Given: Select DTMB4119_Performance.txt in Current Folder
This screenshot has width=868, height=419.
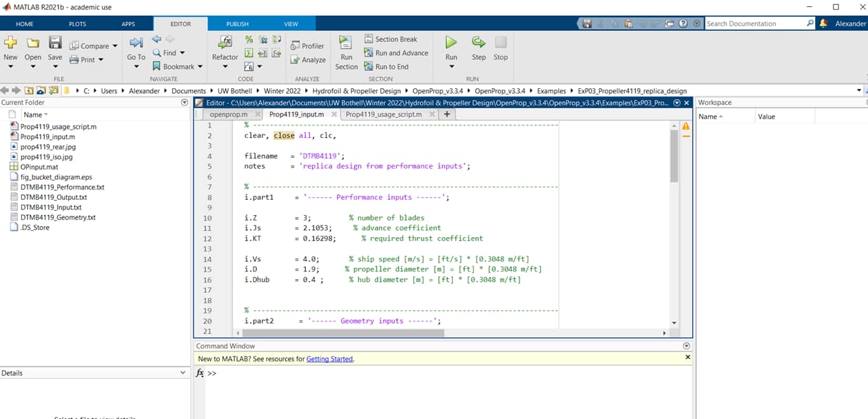Looking at the screenshot, I should [x=62, y=187].
